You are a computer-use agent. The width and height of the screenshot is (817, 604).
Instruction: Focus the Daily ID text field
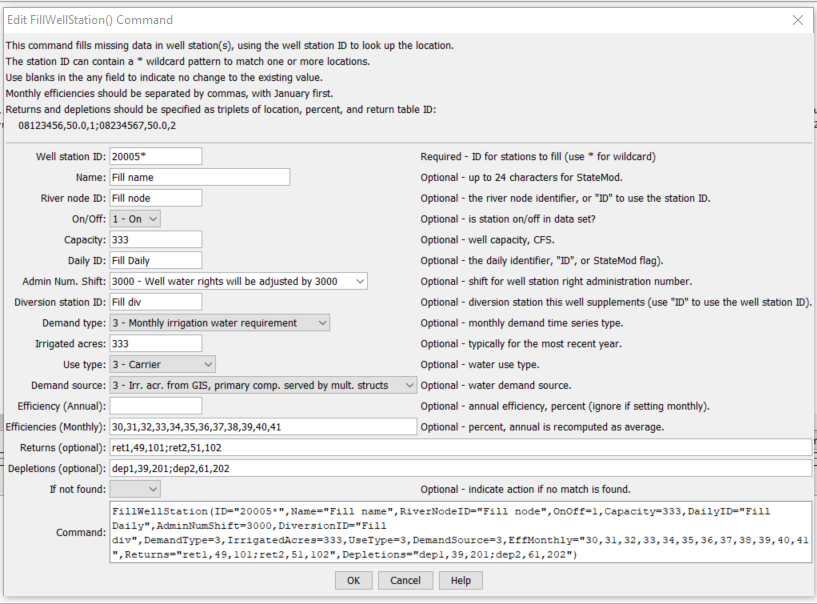tap(156, 261)
